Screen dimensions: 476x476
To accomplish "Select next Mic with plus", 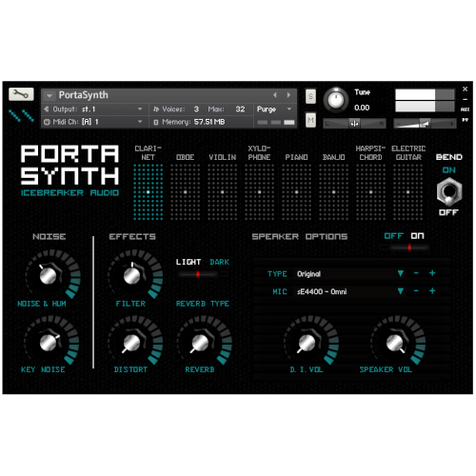I will click(432, 291).
